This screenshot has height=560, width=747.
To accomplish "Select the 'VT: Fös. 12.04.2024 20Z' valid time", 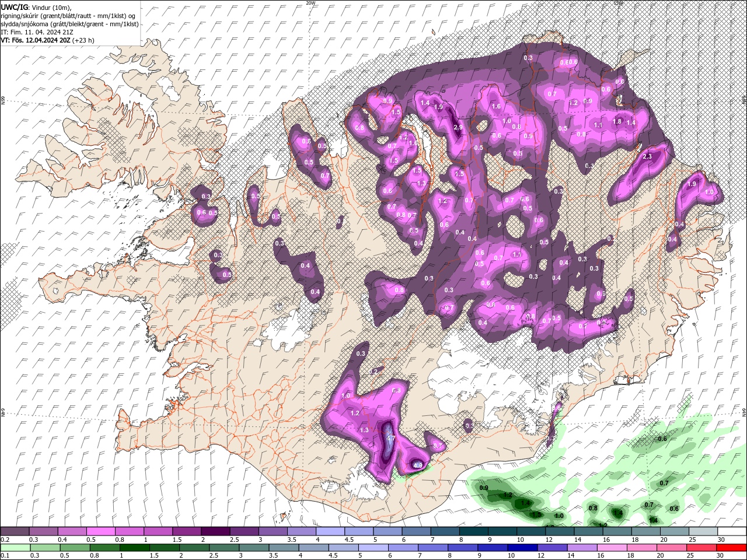I will [36, 40].
